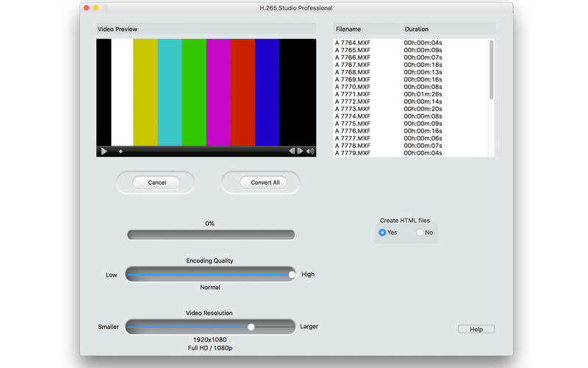
Task: Sort by Duration column header
Action: coord(448,29)
